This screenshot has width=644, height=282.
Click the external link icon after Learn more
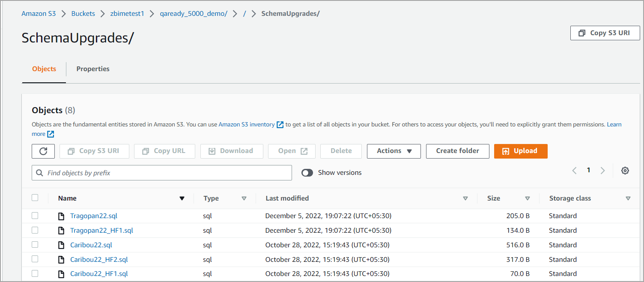pos(51,134)
